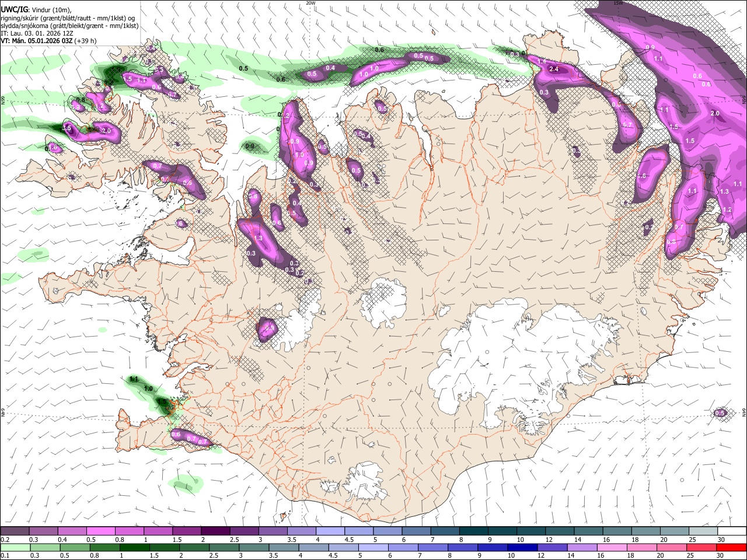This screenshot has height=560, width=747.
Task: Click the 'IT: Lau. 03. 01. 2026 12Z' line
Action: click(37, 33)
